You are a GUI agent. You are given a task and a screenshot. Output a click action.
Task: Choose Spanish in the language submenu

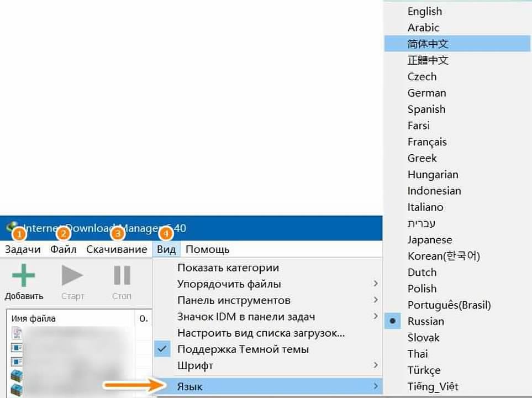point(457,109)
